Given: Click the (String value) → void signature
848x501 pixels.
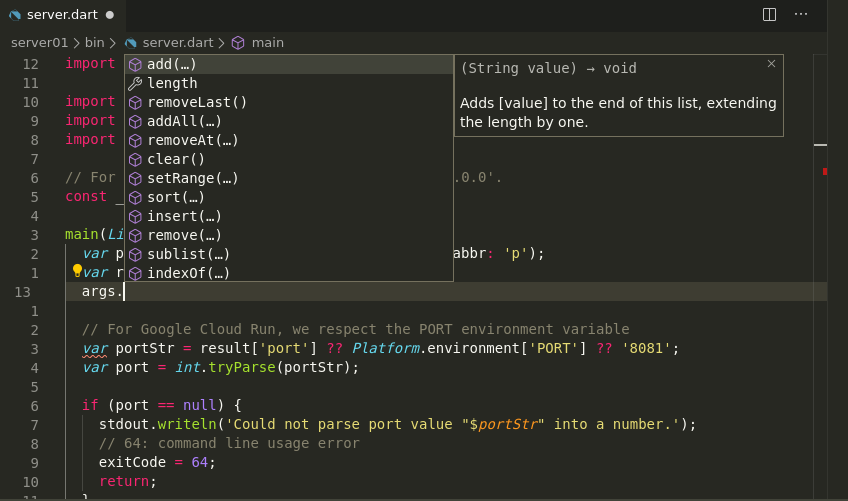Looking at the screenshot, I should pyautogui.click(x=548, y=68).
